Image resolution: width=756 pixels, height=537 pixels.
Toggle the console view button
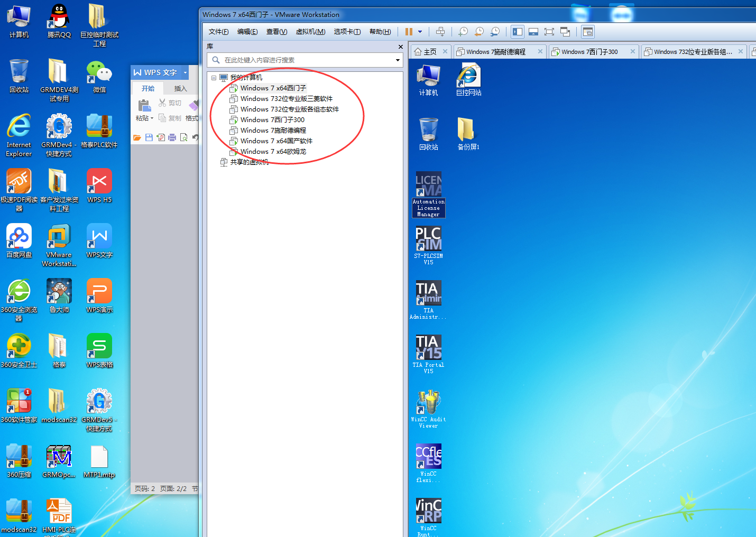point(587,32)
